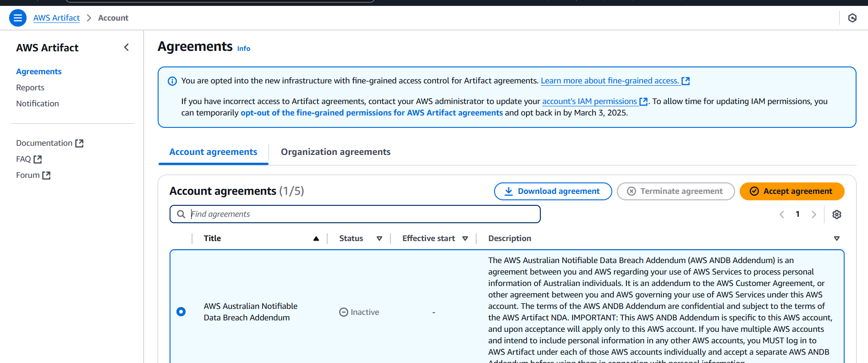Open Agreements in the sidebar
The height and width of the screenshot is (363, 868).
38,71
